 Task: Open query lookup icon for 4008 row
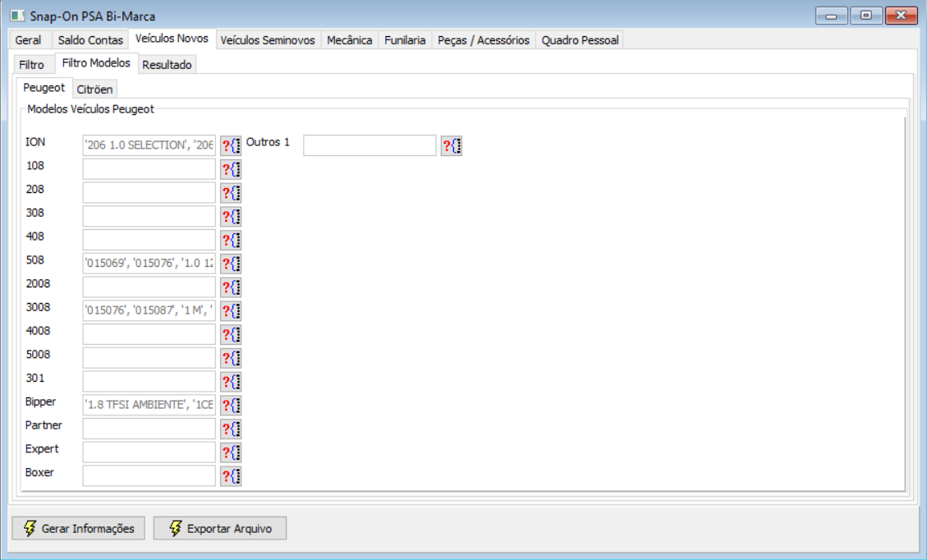point(231,335)
